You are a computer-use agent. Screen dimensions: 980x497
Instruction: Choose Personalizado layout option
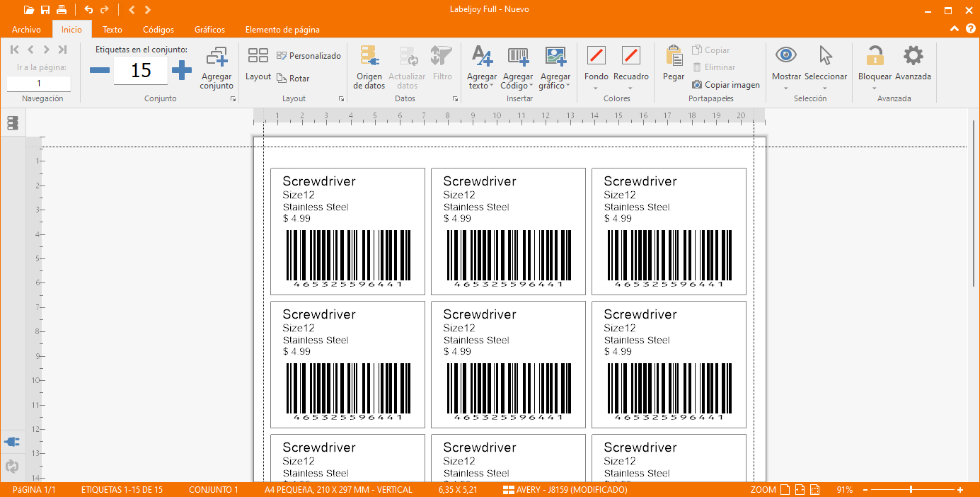[309, 56]
